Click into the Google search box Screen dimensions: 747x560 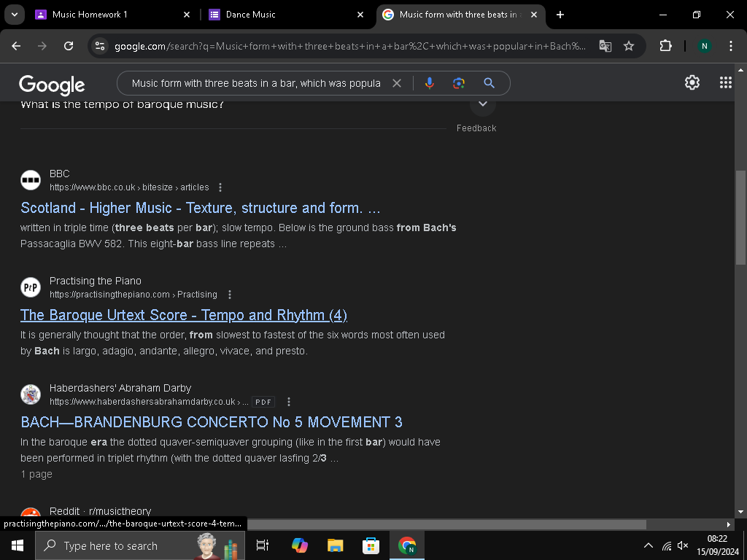(256, 83)
